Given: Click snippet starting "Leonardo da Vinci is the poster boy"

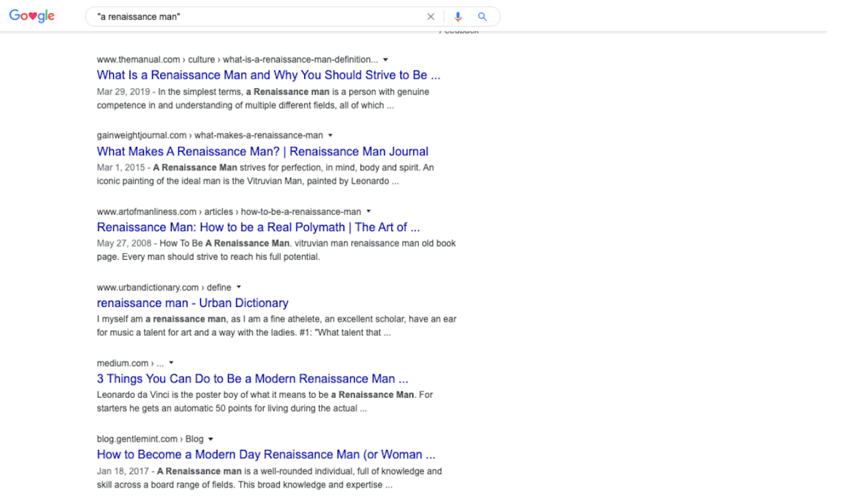Looking at the screenshot, I should click(x=265, y=401).
